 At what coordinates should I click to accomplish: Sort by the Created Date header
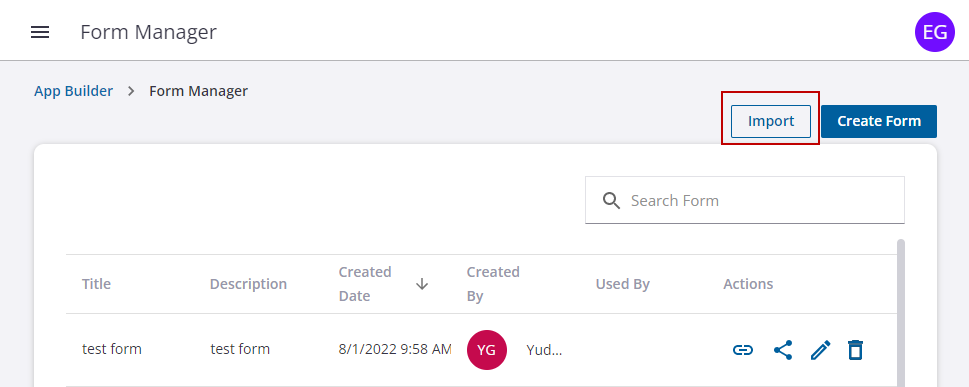[365, 284]
